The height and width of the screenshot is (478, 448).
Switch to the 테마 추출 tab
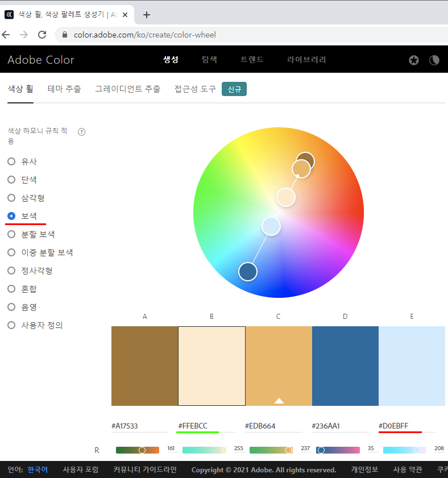tap(64, 89)
